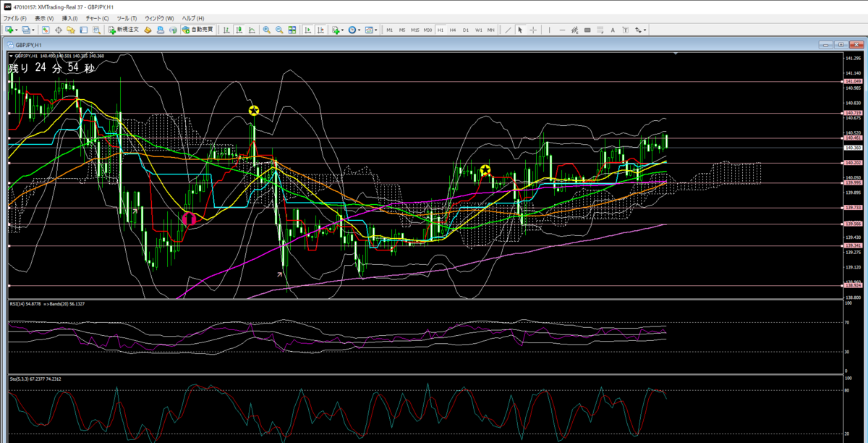Open the チャート (C) menu
This screenshot has width=868, height=443.
coord(97,17)
